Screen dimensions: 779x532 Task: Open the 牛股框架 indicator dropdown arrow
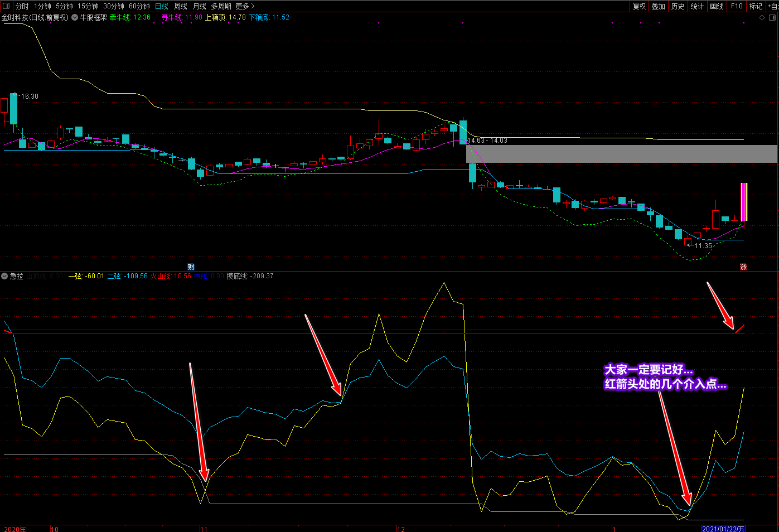click(x=75, y=17)
